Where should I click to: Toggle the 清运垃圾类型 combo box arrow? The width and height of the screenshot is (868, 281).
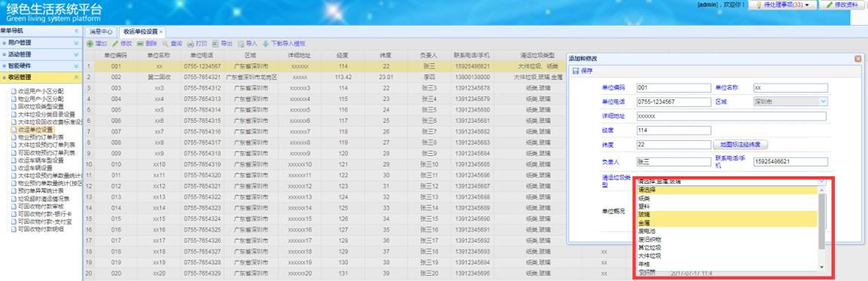[822, 181]
